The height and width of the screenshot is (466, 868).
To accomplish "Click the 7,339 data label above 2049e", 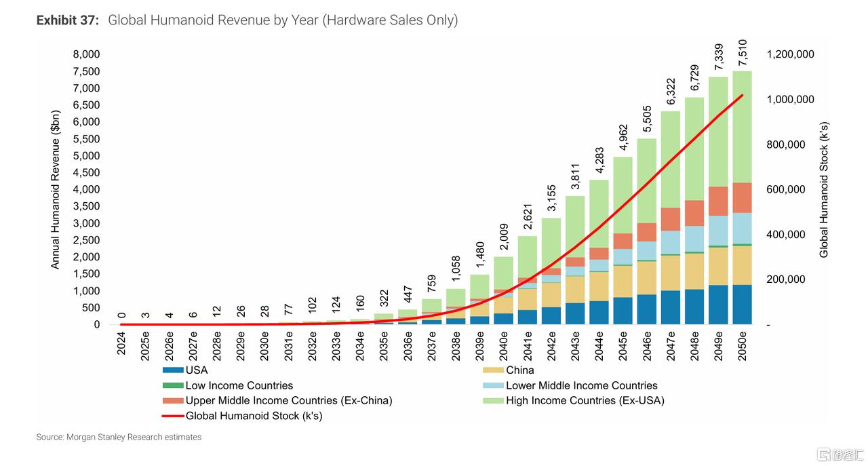I will pos(719,56).
